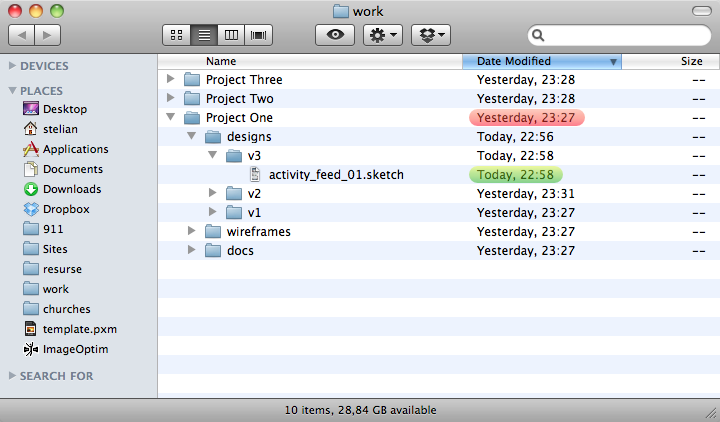Open the Action gear dropdown menu
The image size is (720, 422).
pos(383,35)
